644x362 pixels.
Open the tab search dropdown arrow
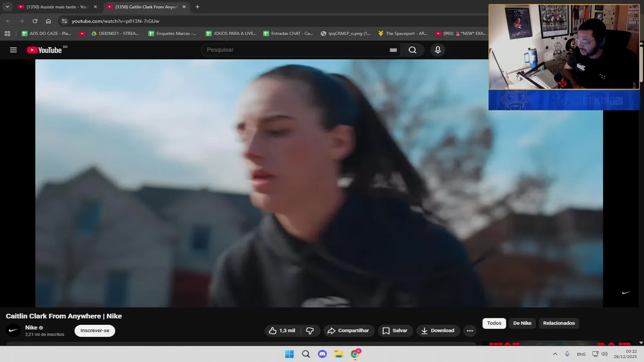point(7,7)
